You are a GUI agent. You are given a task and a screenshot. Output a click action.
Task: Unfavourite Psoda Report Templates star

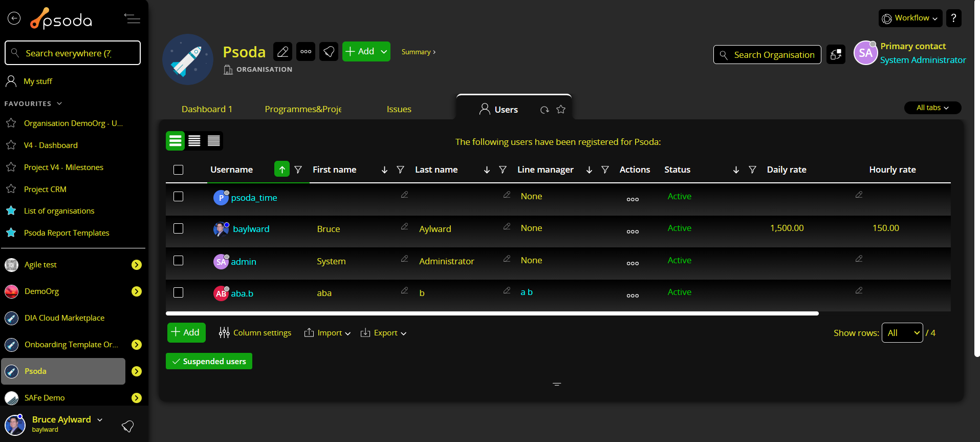pos(11,233)
